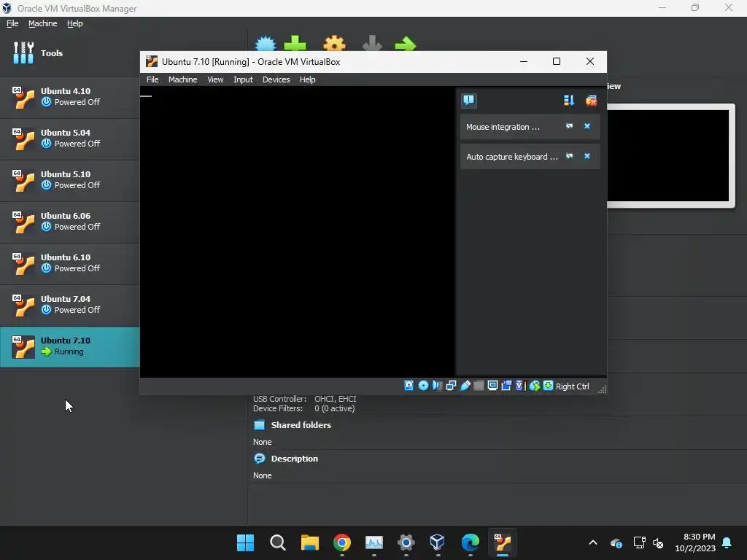Expand the Auto capture keyboard notification details
The height and width of the screenshot is (560, 747).
coord(569,156)
